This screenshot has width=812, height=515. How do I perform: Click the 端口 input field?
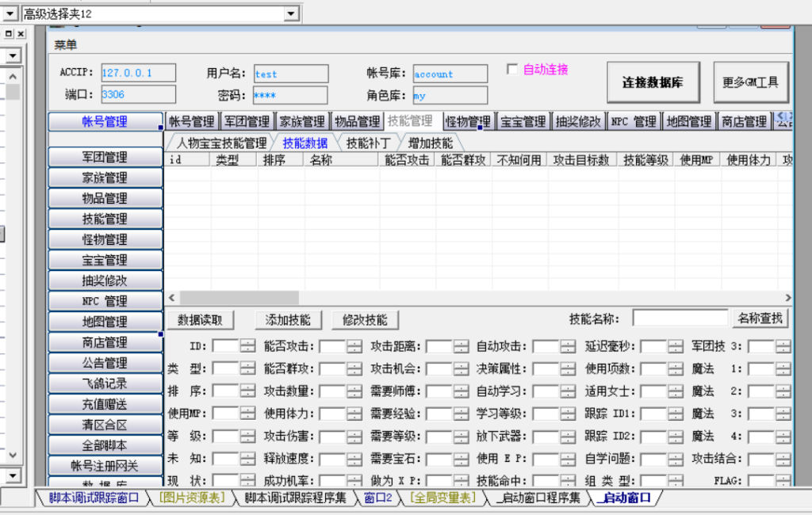[x=138, y=95]
